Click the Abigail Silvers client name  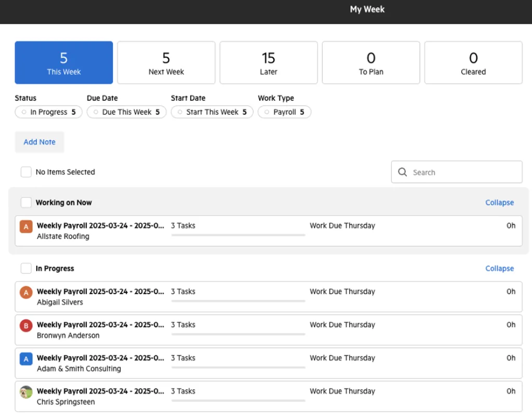click(60, 302)
